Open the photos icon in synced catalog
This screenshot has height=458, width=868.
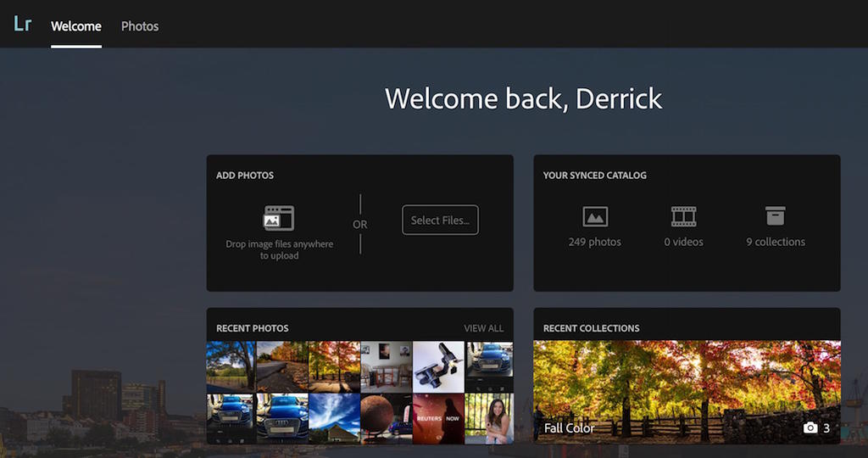click(x=595, y=216)
